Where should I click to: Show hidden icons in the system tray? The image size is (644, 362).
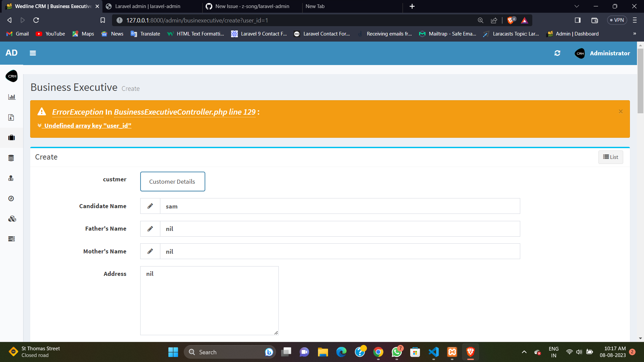(x=524, y=352)
